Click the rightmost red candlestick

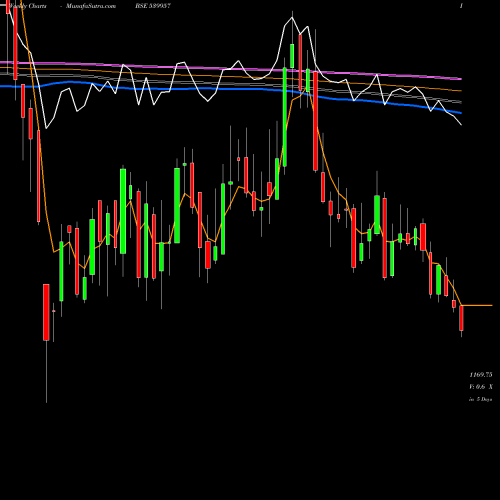[x=461, y=318]
